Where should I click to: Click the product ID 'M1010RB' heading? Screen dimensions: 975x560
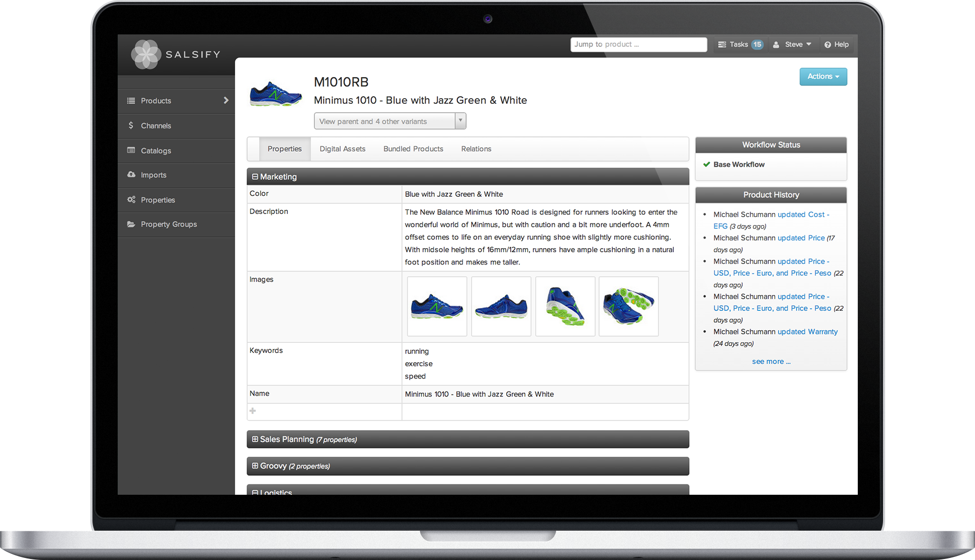[x=341, y=82]
